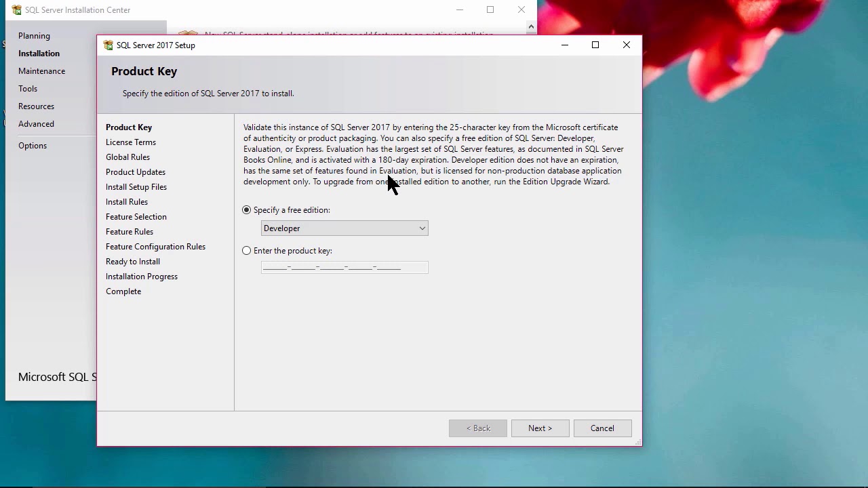Minimize the SQL Server 2017 Setup window
The height and width of the screenshot is (488, 868).
coord(565,45)
